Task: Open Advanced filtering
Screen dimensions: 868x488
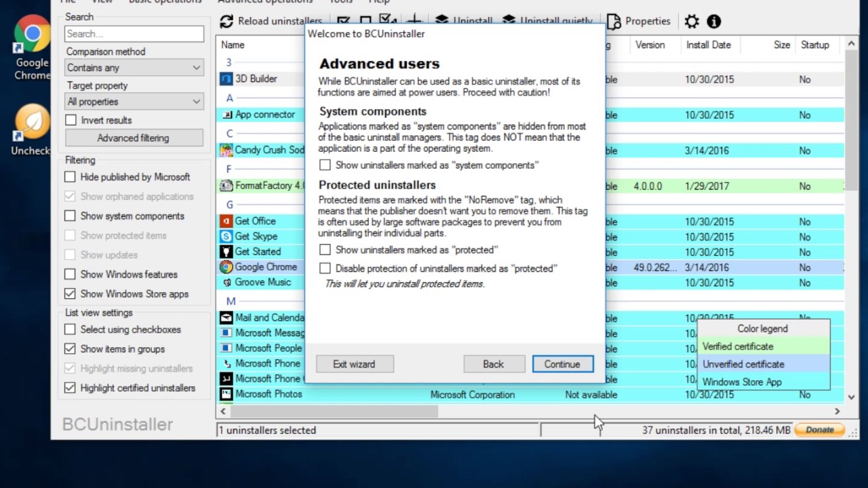Action: tap(134, 138)
